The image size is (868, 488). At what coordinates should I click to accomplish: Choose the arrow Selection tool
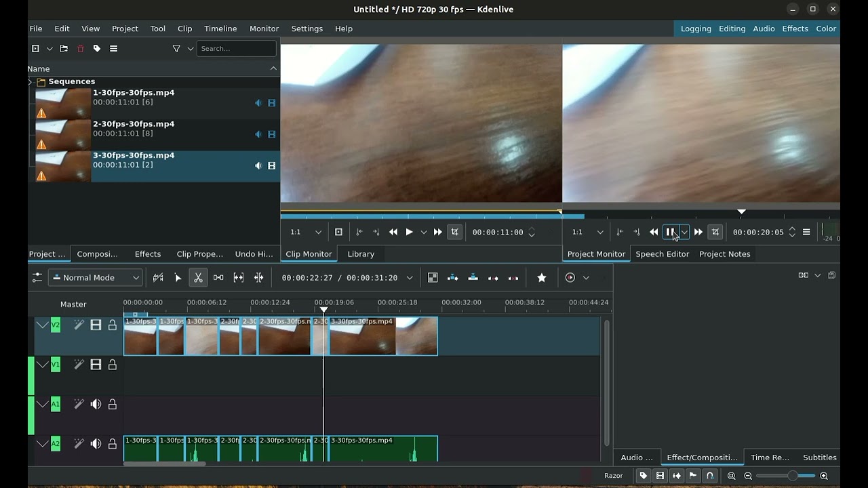pyautogui.click(x=178, y=277)
